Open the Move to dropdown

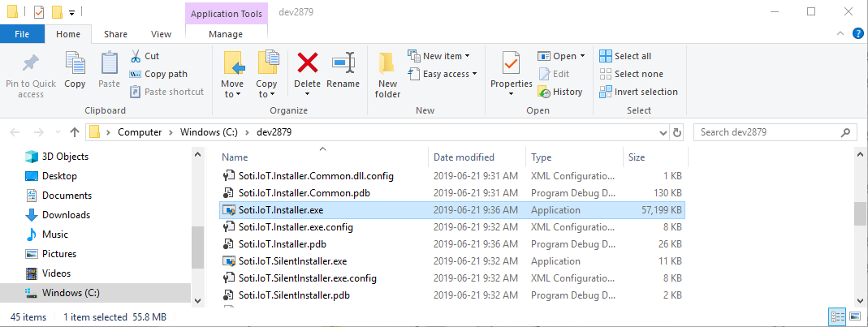pyautogui.click(x=232, y=88)
